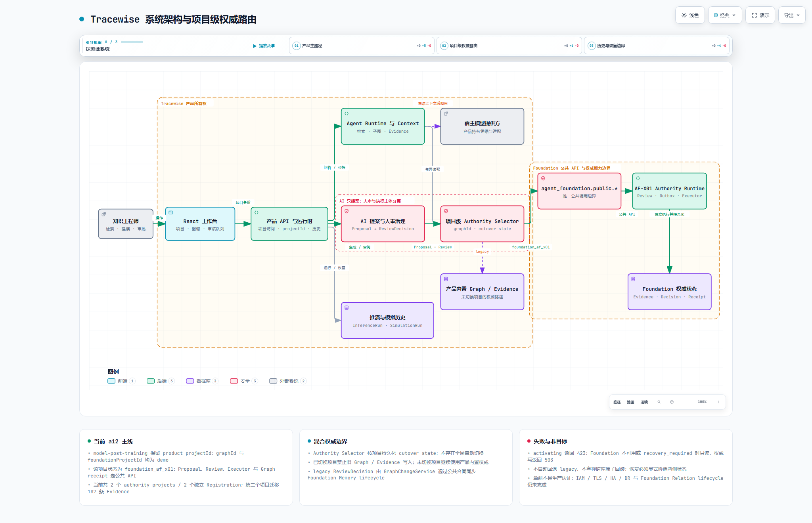Toggle the 前端 legend filter
Screen dimensions: 812x523
click(x=121, y=381)
